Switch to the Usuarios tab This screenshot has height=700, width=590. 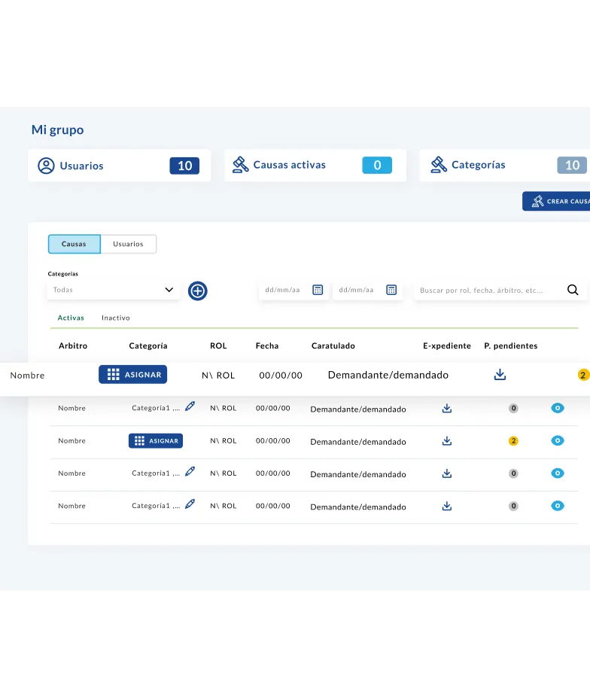(128, 244)
